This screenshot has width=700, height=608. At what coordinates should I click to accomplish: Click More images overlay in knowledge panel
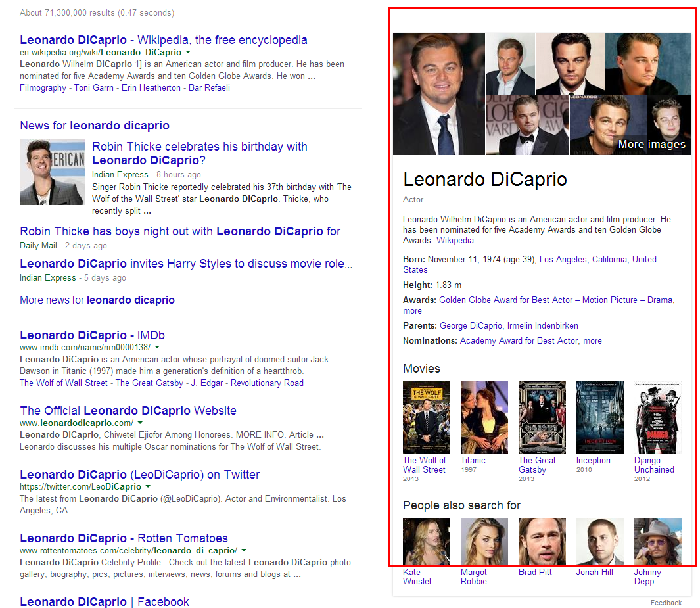click(652, 144)
